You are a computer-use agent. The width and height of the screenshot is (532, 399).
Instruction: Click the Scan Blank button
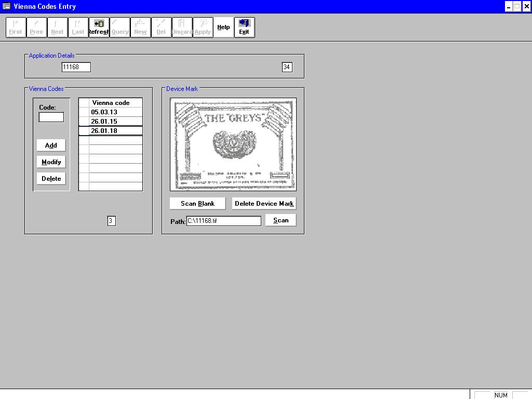click(x=197, y=204)
